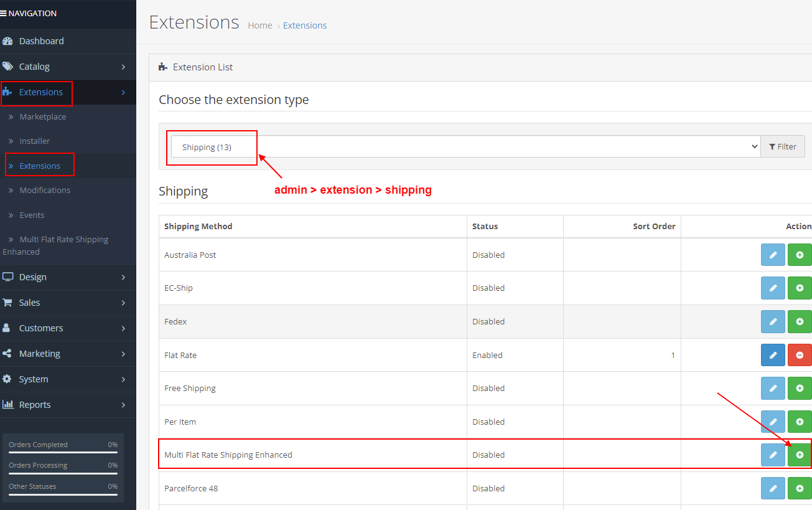
Task: Edit the Fedex shipping method
Action: tap(773, 321)
